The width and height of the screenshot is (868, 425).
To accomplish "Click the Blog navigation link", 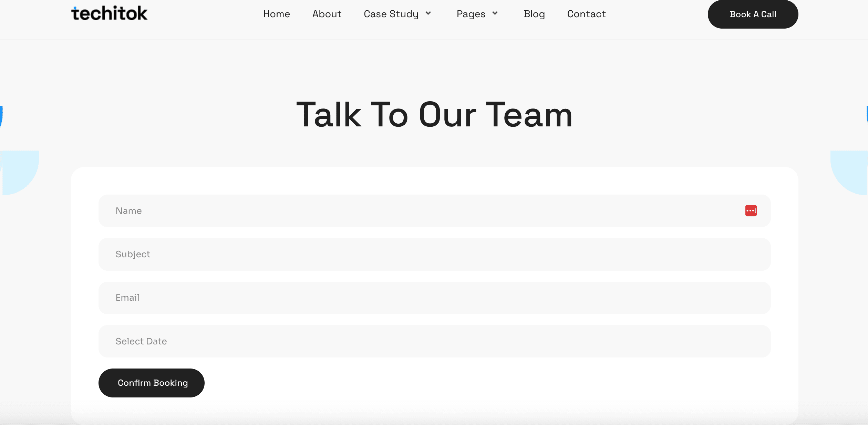I will [533, 14].
